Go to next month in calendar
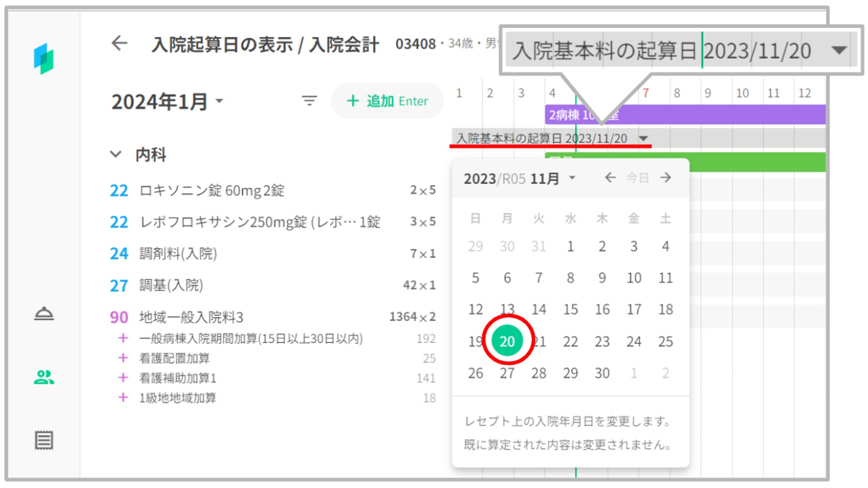This screenshot has width=868, height=488. click(x=666, y=178)
